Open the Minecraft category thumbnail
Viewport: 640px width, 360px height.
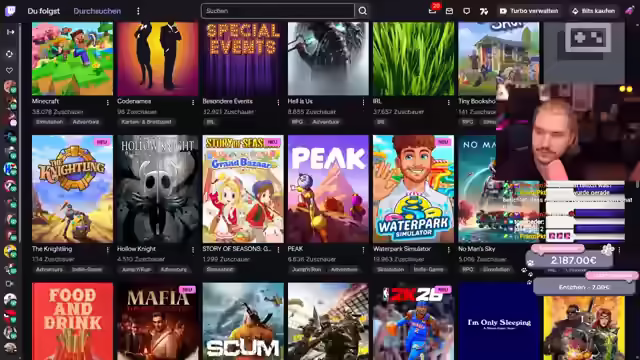(73, 59)
